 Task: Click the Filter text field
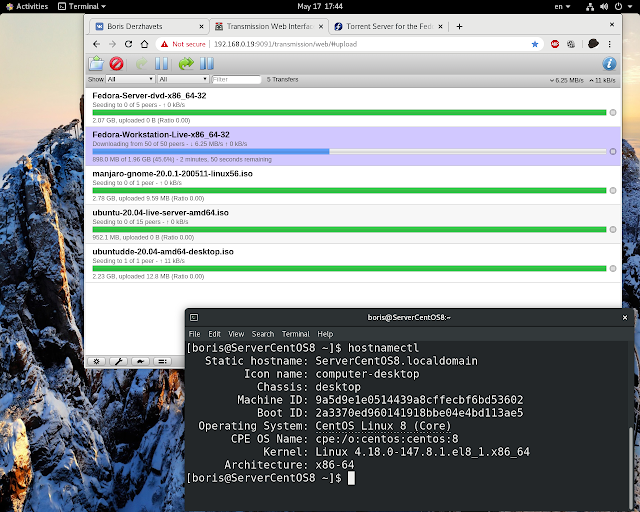click(x=236, y=79)
